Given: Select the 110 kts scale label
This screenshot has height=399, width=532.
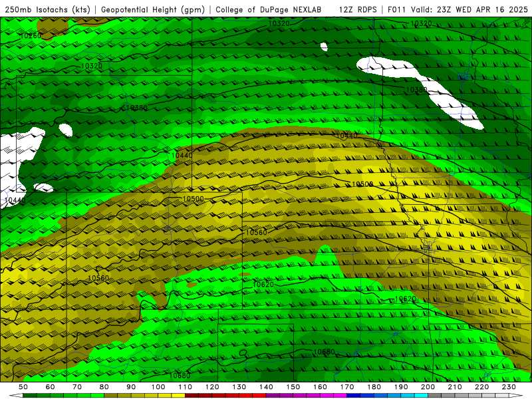Looking at the screenshot, I should [186, 387].
